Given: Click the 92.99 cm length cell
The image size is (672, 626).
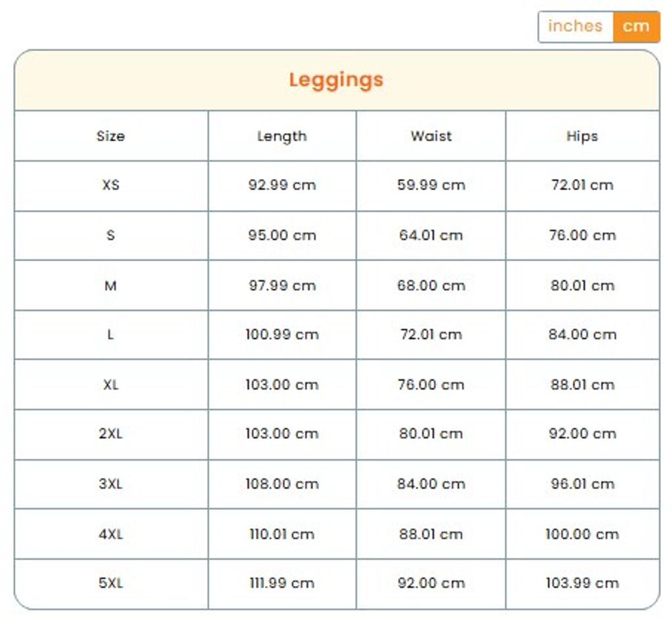Looking at the screenshot, I should [x=282, y=185].
